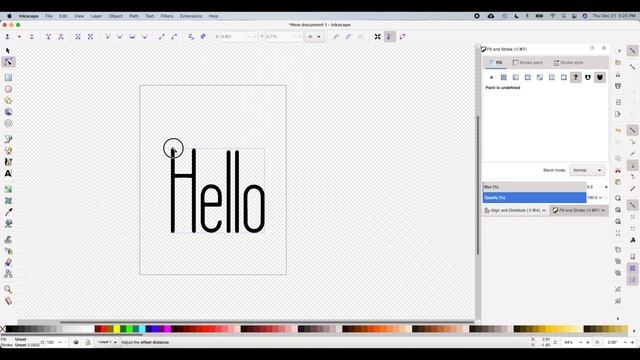Open the Extensions menu

point(191,16)
